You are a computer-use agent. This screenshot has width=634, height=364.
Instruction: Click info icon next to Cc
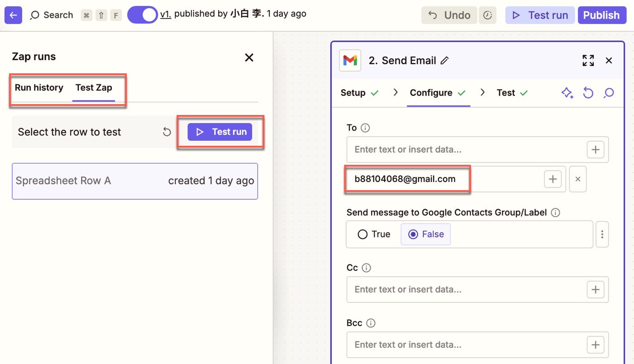coord(366,268)
